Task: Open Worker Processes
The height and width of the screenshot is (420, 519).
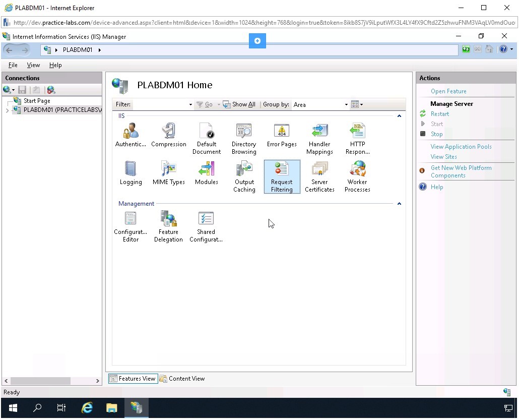Action: pos(357,174)
